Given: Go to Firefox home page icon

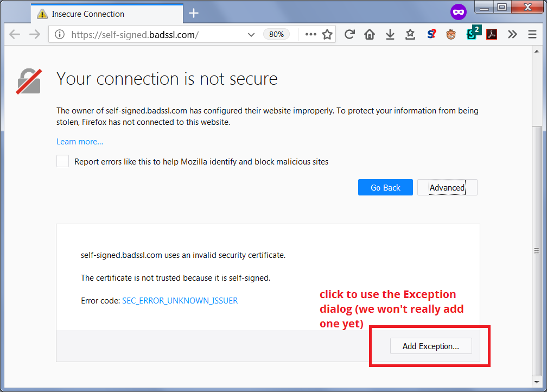Looking at the screenshot, I should pyautogui.click(x=370, y=34).
